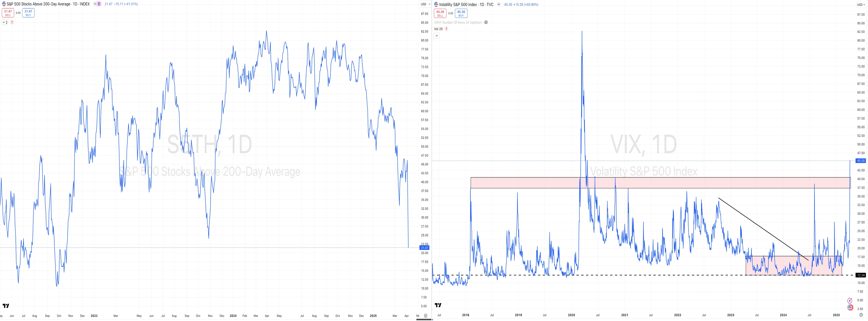Click the 21.47 BUY button
Screen dimensions: 868x321
pos(28,13)
